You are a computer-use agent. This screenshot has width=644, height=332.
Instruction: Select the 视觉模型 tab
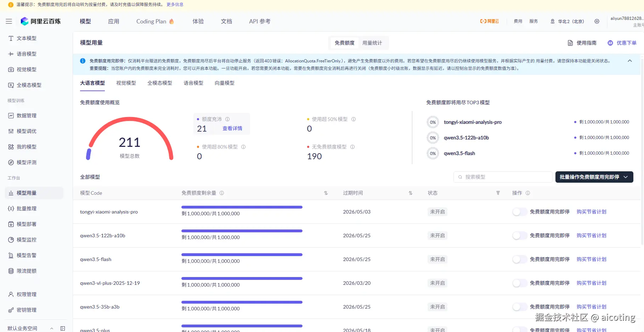tap(126, 83)
